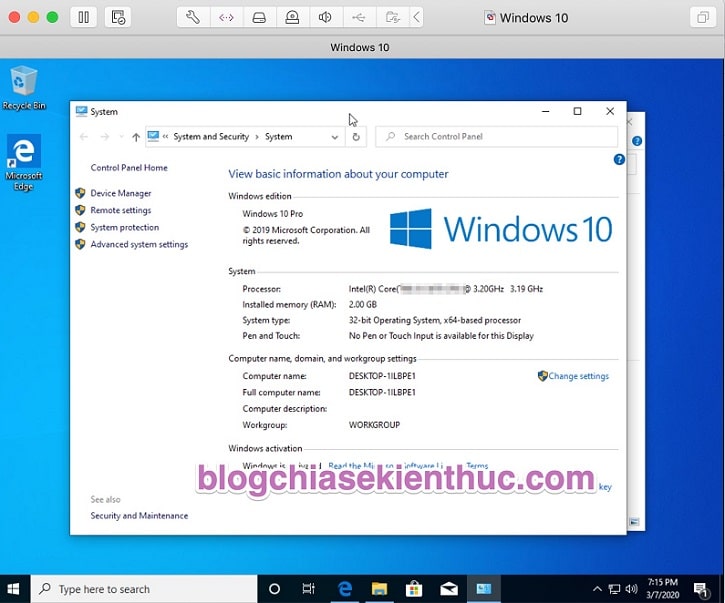This screenshot has width=725, height=603.
Task: Take a snapshot via the toolbar icon
Action: pyautogui.click(x=117, y=18)
